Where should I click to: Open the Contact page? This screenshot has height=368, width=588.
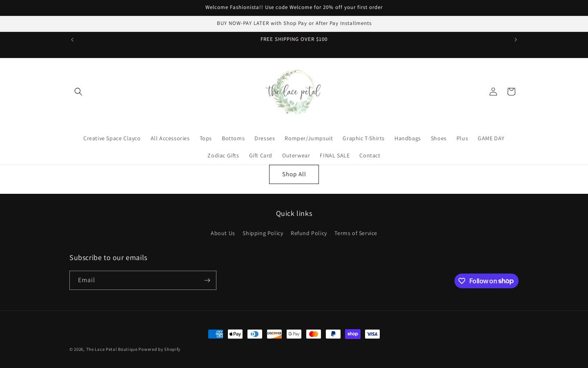click(x=370, y=156)
